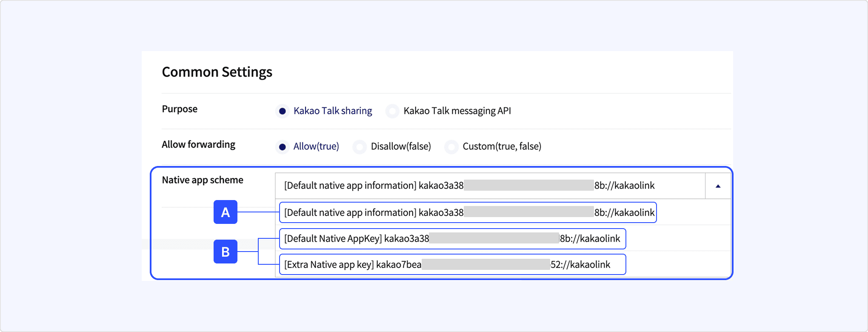Click the blue B annotation marker
The width and height of the screenshot is (868, 332).
(226, 252)
